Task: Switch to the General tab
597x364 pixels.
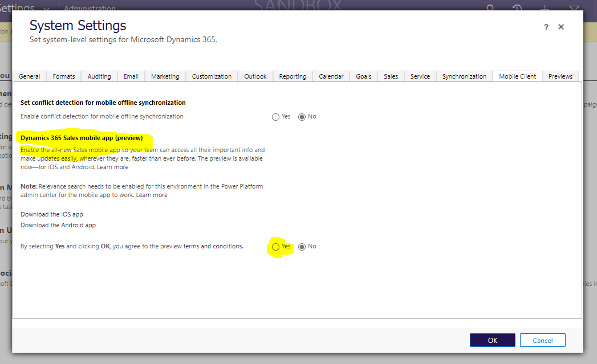Action: [x=30, y=76]
